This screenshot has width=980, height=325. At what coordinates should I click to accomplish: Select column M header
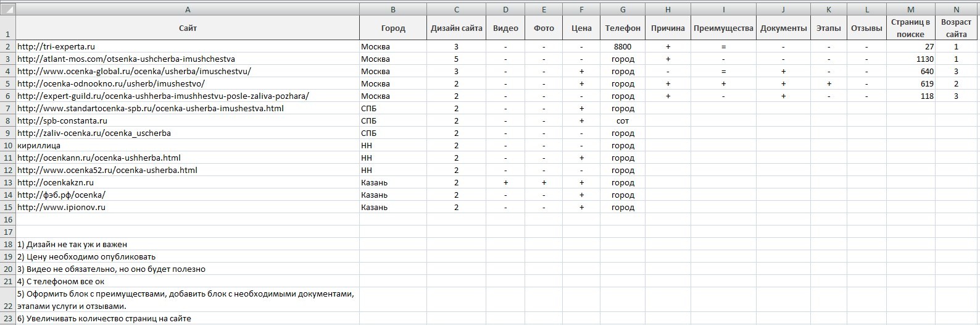click(x=911, y=9)
